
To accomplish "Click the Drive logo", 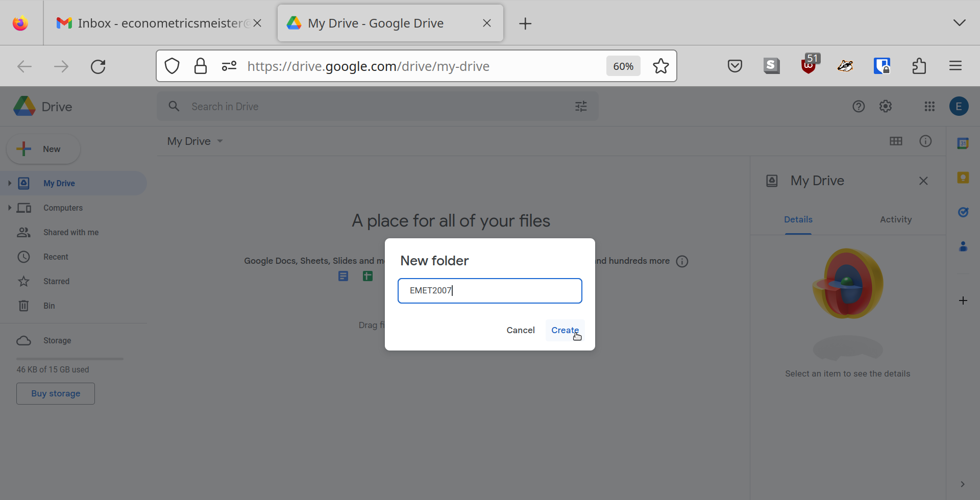I will pyautogui.click(x=43, y=106).
